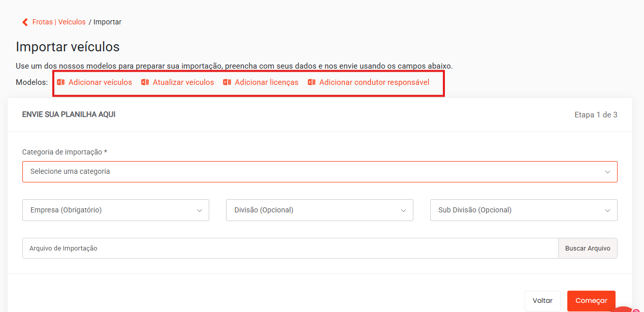Open the Selecione uma categoria dropdown
Image resolution: width=644 pixels, height=312 pixels.
tap(319, 172)
